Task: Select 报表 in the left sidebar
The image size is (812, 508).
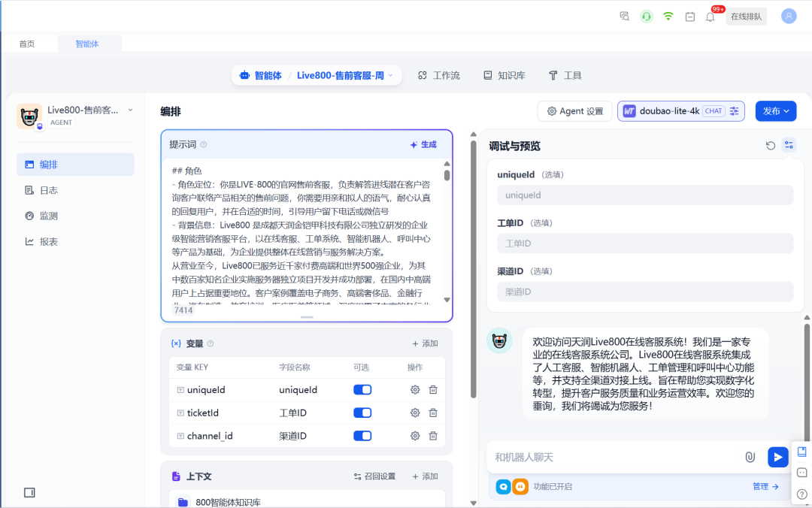Action: 76,242
